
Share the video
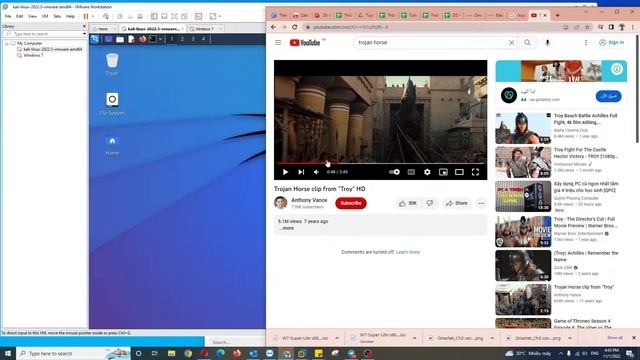point(457,203)
